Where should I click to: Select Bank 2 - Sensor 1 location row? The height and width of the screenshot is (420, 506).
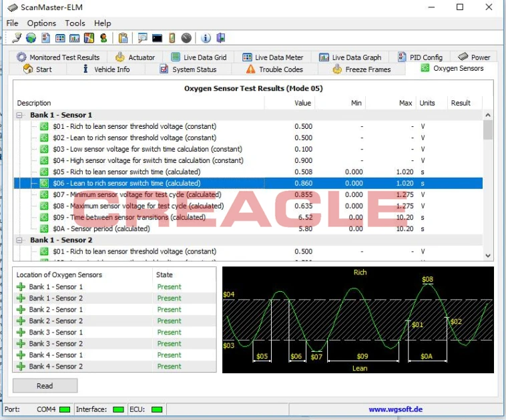[x=114, y=310]
